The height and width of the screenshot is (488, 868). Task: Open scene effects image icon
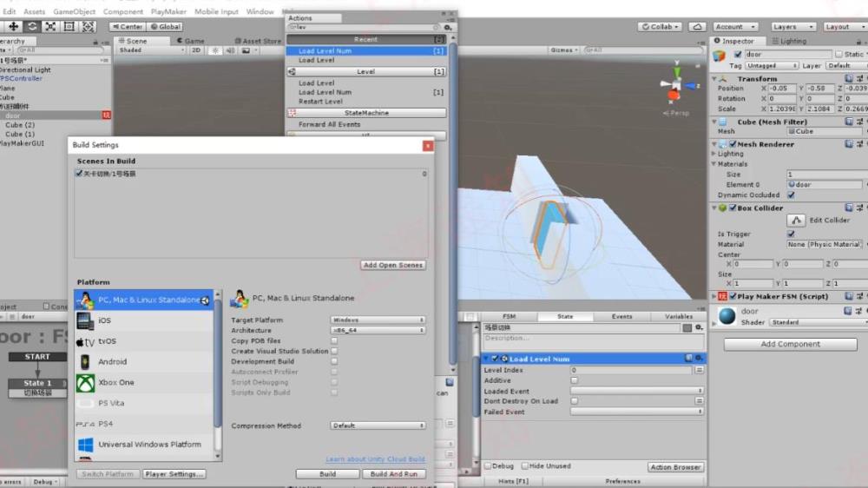point(246,50)
